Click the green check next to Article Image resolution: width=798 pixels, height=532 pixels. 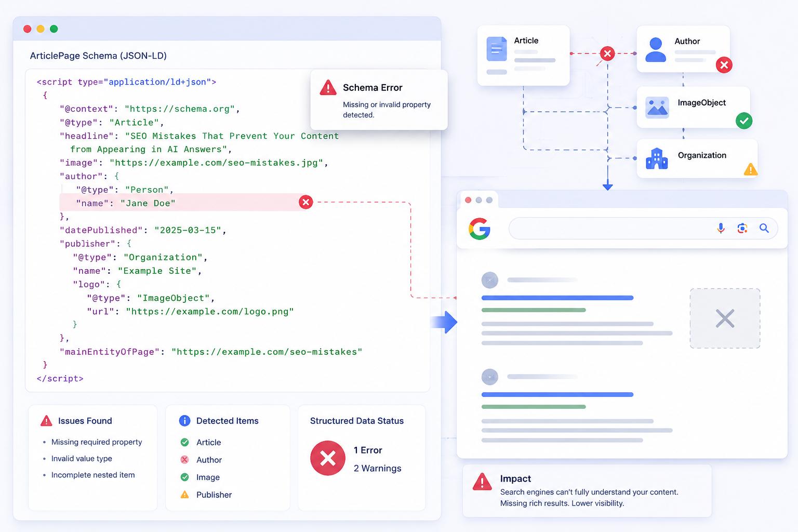[184, 442]
